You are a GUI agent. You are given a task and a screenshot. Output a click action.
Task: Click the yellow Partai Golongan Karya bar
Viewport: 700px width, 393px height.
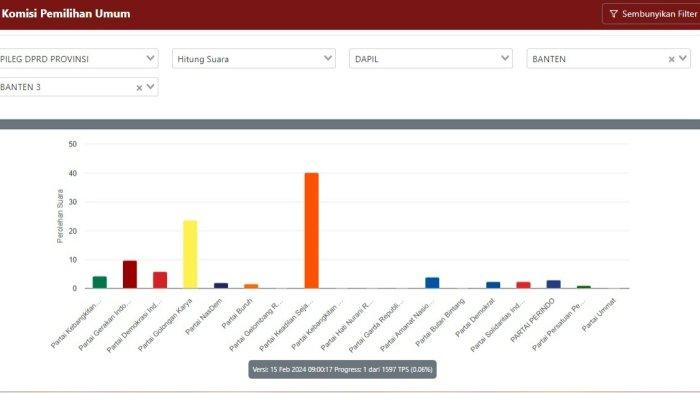190,254
